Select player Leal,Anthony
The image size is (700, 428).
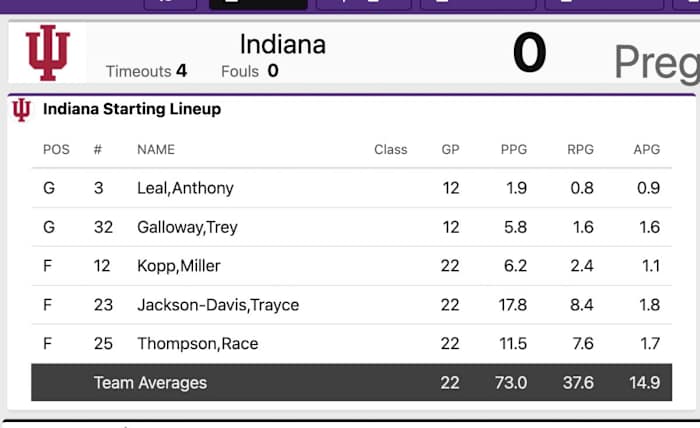coord(185,188)
